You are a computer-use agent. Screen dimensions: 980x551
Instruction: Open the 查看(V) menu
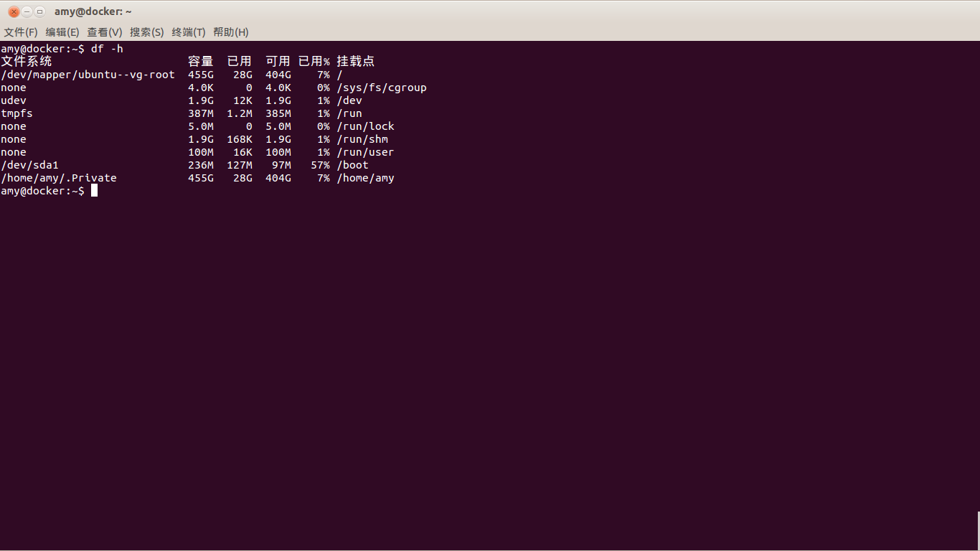pyautogui.click(x=105, y=32)
